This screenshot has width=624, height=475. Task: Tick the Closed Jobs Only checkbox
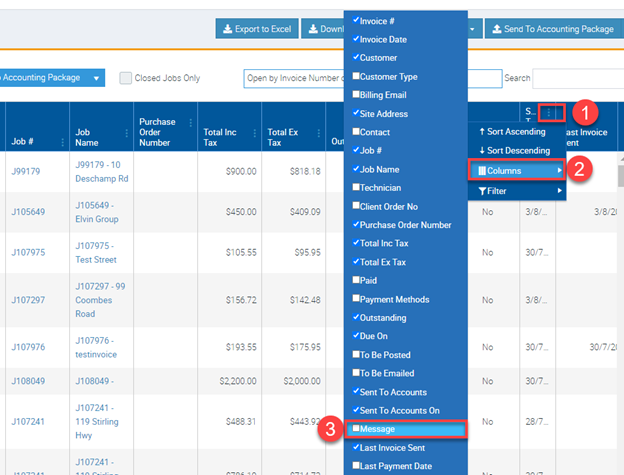pos(125,78)
